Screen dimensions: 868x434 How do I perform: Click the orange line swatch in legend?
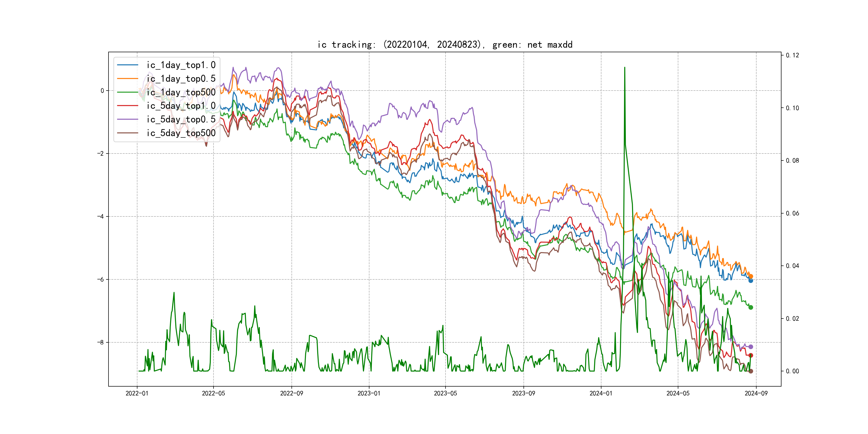tap(128, 78)
